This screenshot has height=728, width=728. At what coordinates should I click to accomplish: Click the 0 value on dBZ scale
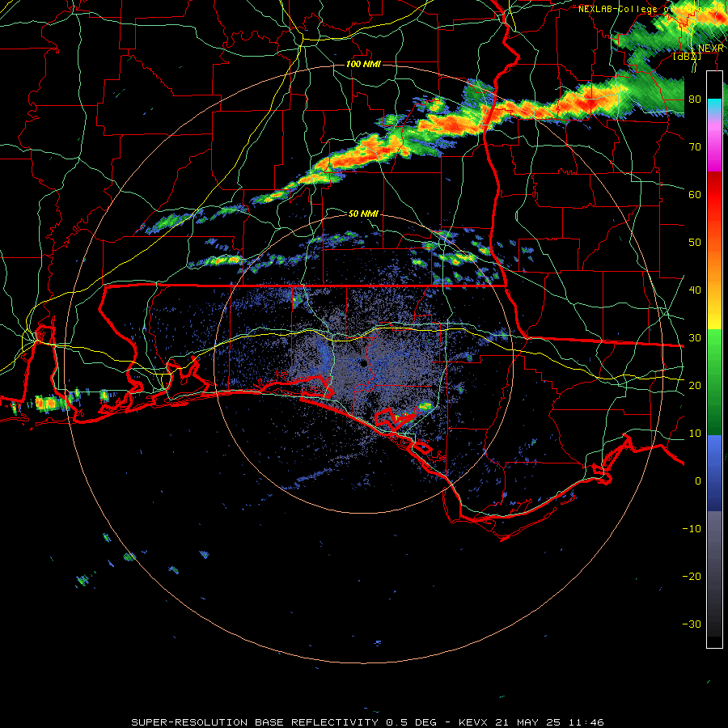click(x=698, y=481)
